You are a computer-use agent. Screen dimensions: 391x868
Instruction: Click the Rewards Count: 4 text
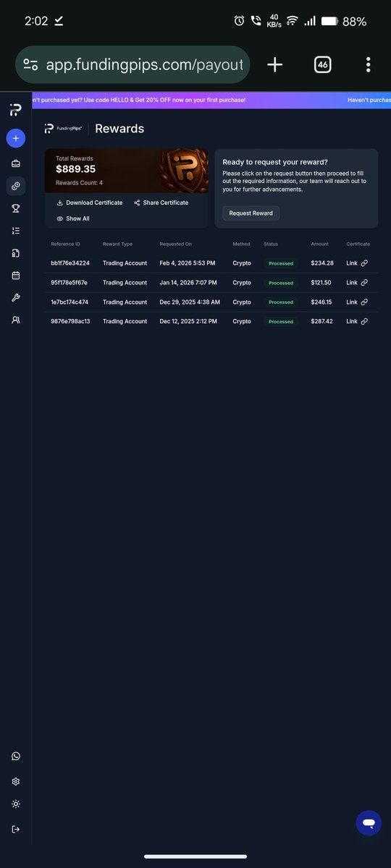point(79,183)
